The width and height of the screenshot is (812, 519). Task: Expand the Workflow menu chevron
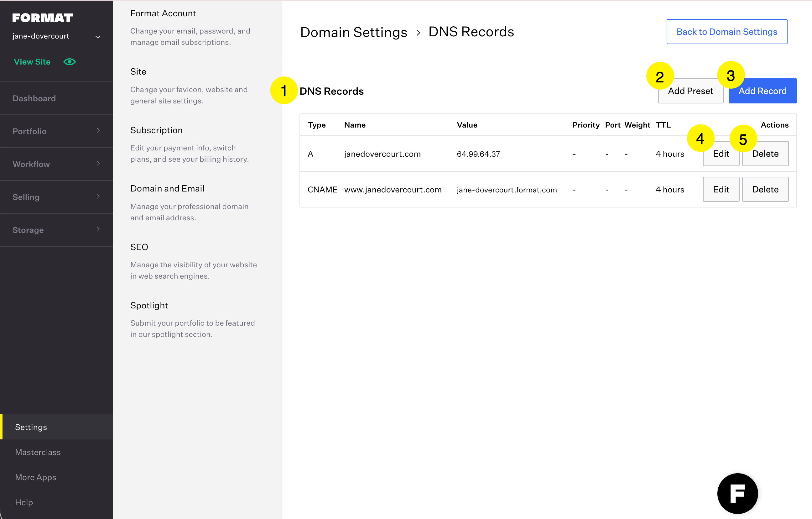[x=98, y=164]
